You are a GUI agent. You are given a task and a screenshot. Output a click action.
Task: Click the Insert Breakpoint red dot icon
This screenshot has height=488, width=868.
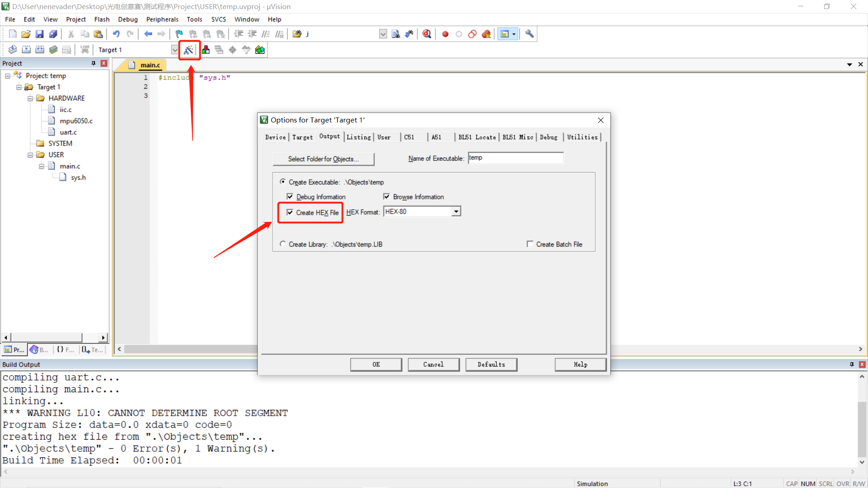tap(445, 34)
